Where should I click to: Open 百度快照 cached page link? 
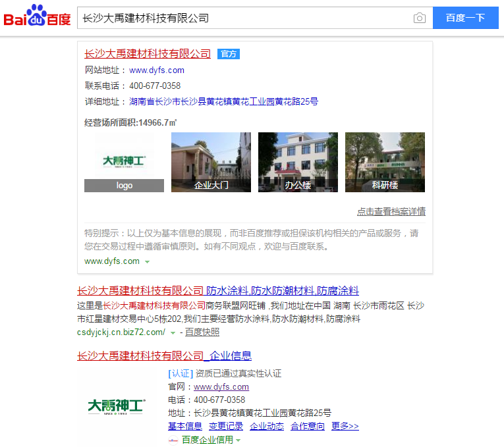pyautogui.click(x=202, y=332)
